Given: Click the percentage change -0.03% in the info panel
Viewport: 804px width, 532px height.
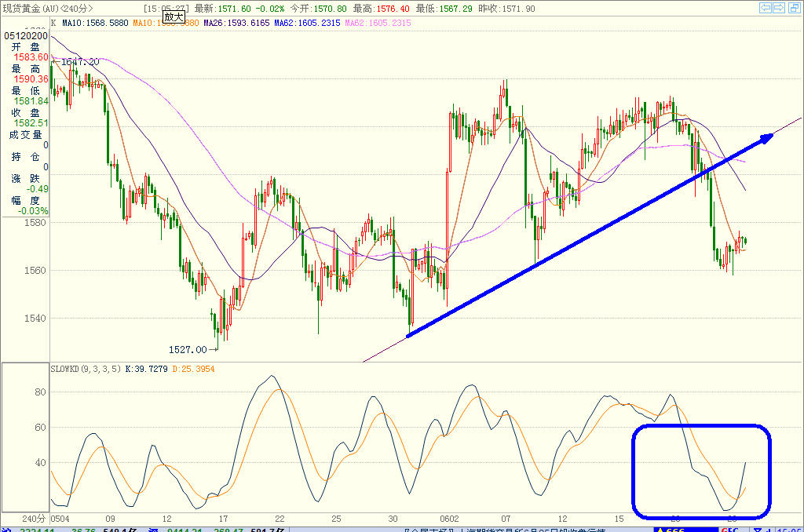Looking at the screenshot, I should pyautogui.click(x=33, y=211).
